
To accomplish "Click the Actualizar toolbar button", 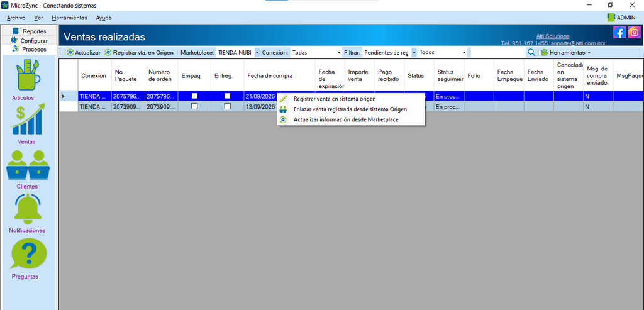I will pyautogui.click(x=84, y=53).
